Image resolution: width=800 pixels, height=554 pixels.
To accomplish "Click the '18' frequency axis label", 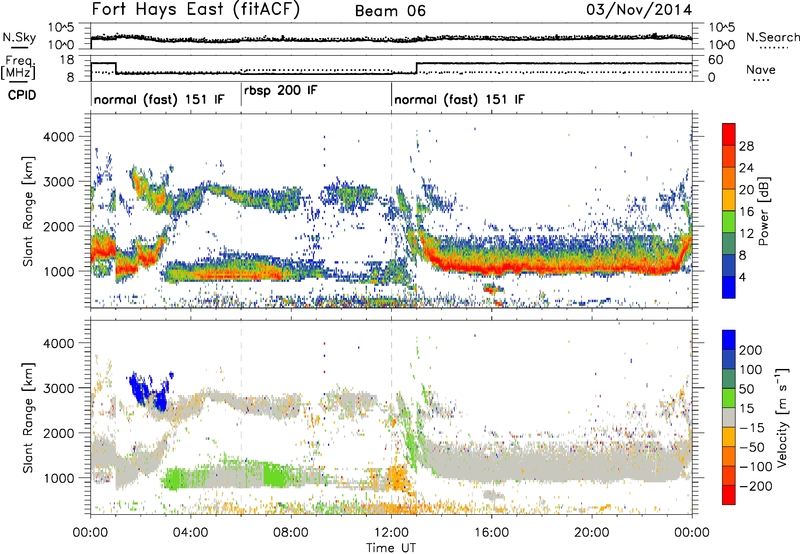I will [67, 60].
